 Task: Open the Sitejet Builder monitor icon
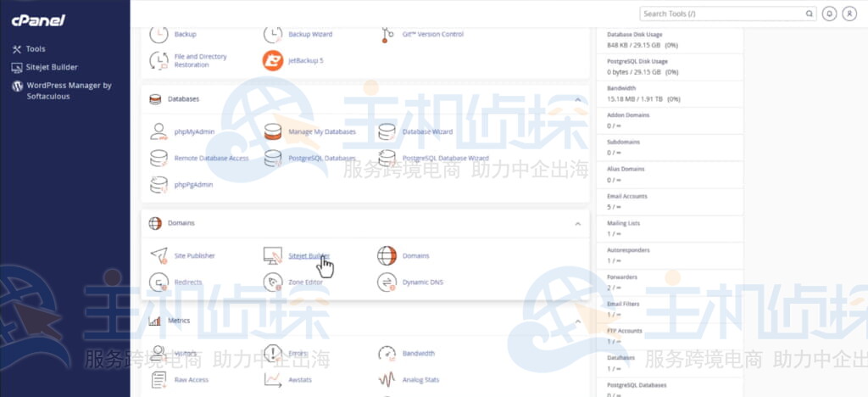pyautogui.click(x=272, y=256)
